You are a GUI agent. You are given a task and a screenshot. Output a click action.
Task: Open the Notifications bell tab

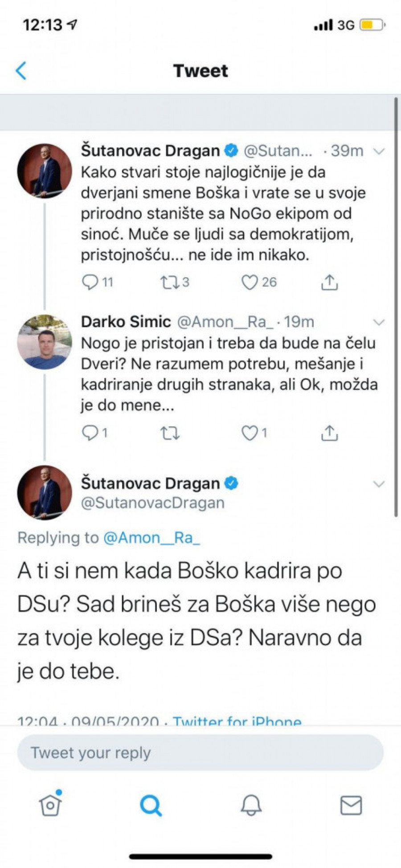251,805
